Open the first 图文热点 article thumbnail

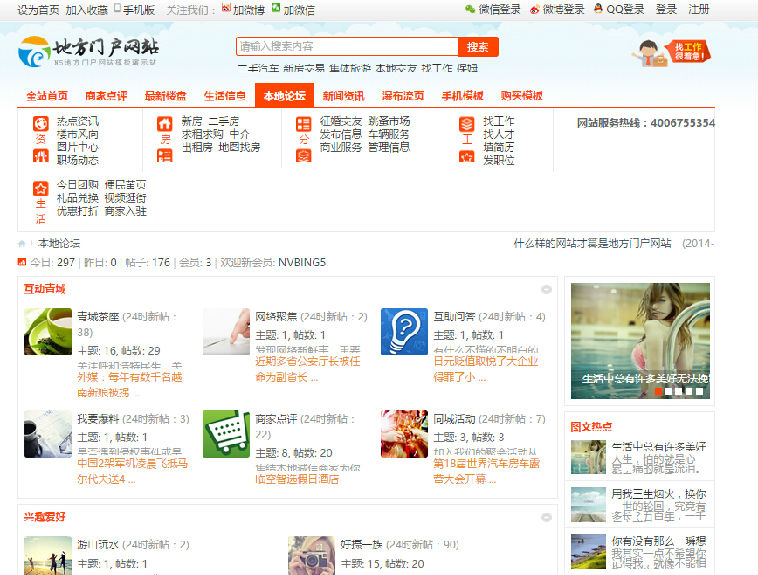(x=588, y=457)
